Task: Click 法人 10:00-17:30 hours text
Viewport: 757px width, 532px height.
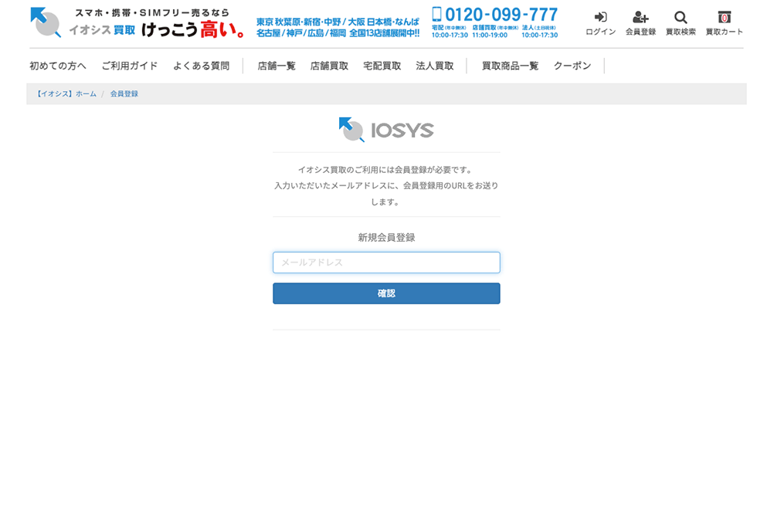Action: pos(540,32)
